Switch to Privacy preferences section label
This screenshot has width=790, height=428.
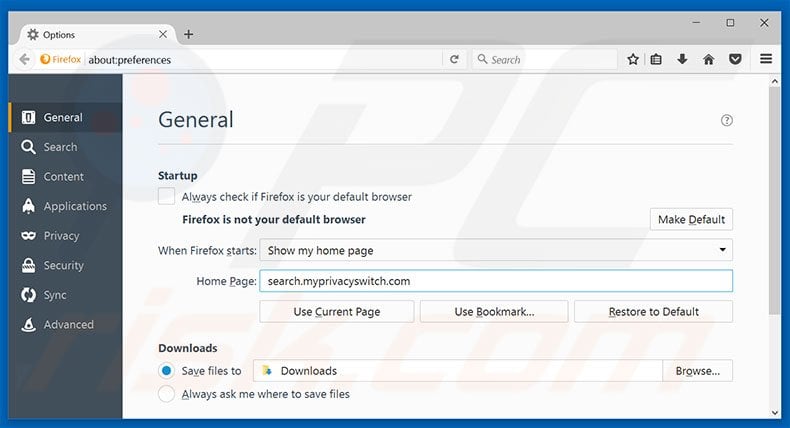(x=61, y=236)
